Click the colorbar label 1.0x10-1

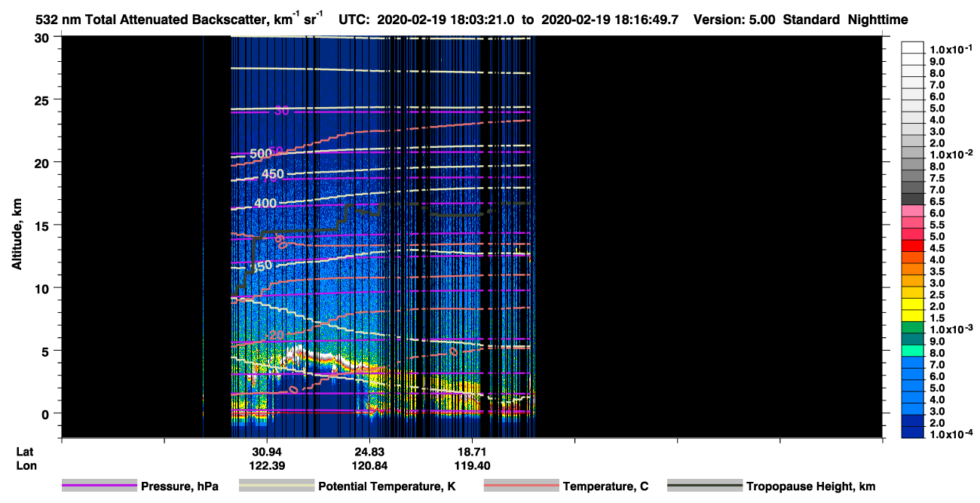tap(951, 48)
